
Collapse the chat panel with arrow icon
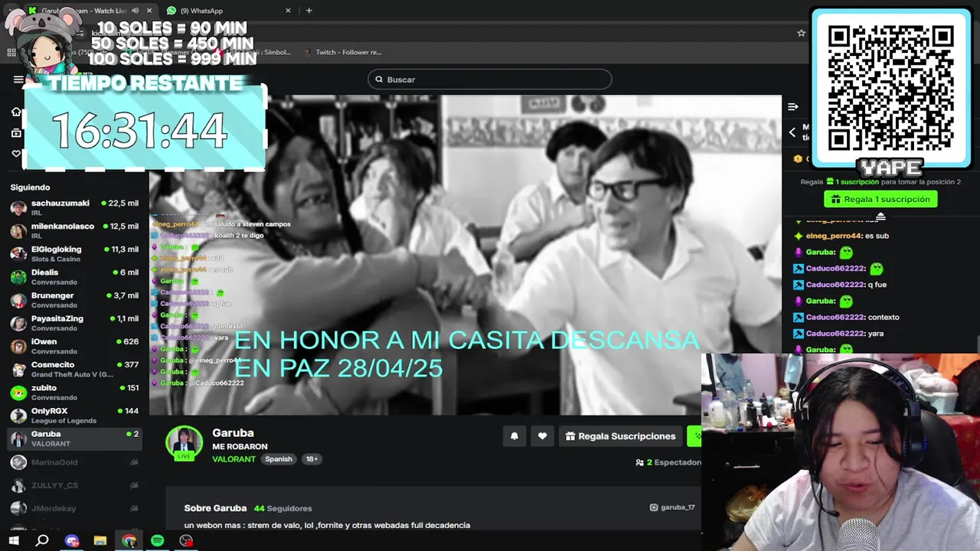(x=793, y=107)
